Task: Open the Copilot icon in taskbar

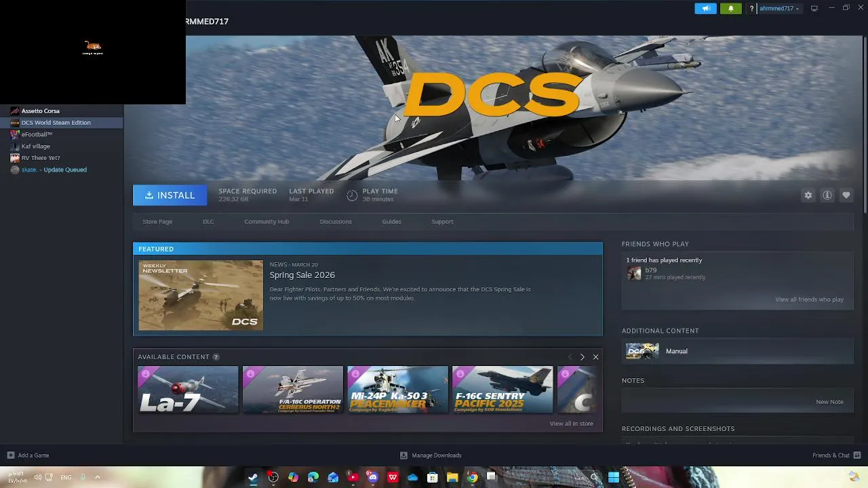Action: 293,477
